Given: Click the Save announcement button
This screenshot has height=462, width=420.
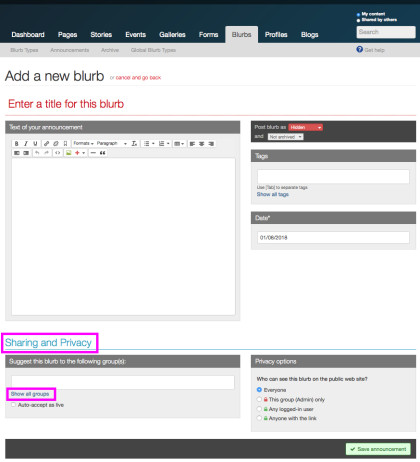Looking at the screenshot, I should 378,449.
